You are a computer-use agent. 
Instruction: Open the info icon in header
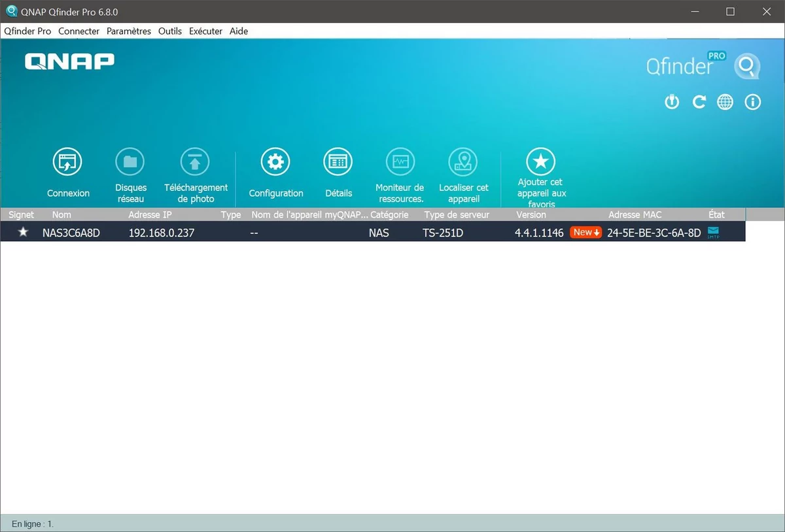pyautogui.click(x=753, y=102)
